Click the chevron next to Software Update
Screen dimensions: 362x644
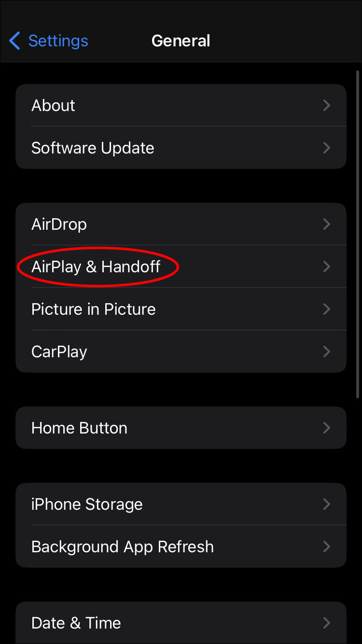327,148
